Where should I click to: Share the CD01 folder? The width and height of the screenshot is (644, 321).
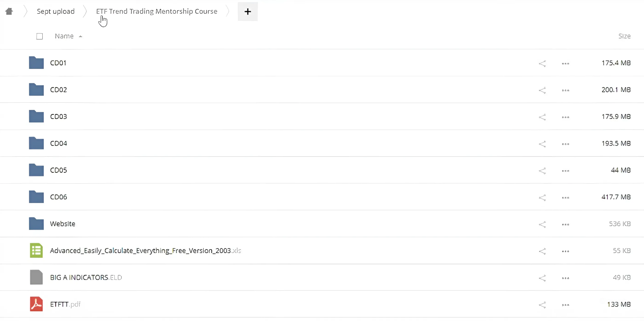(x=542, y=64)
